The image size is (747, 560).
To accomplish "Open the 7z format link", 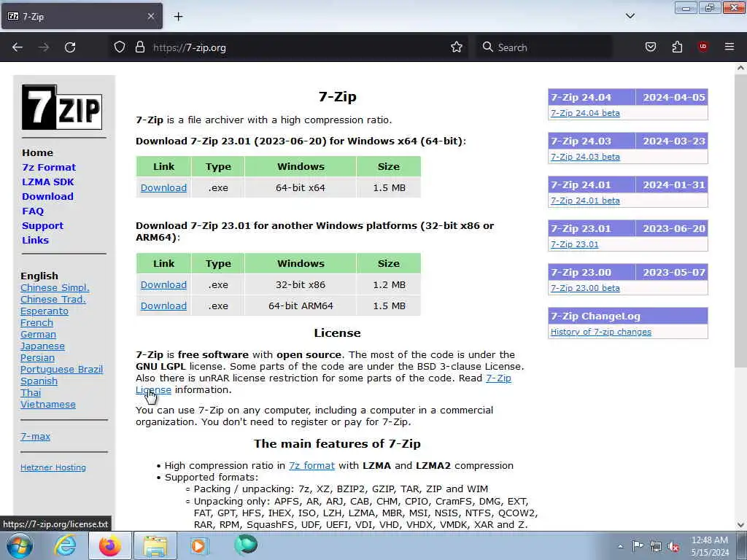I will 311,466.
